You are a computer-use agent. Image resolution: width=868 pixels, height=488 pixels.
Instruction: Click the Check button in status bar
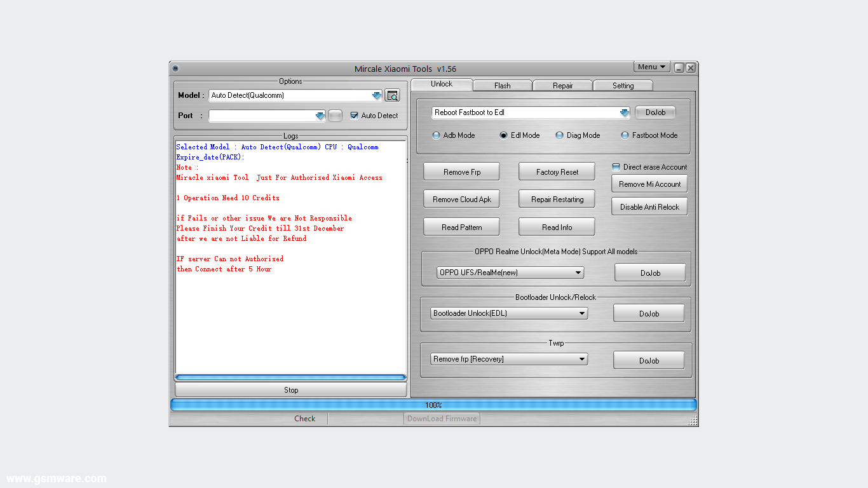point(305,419)
